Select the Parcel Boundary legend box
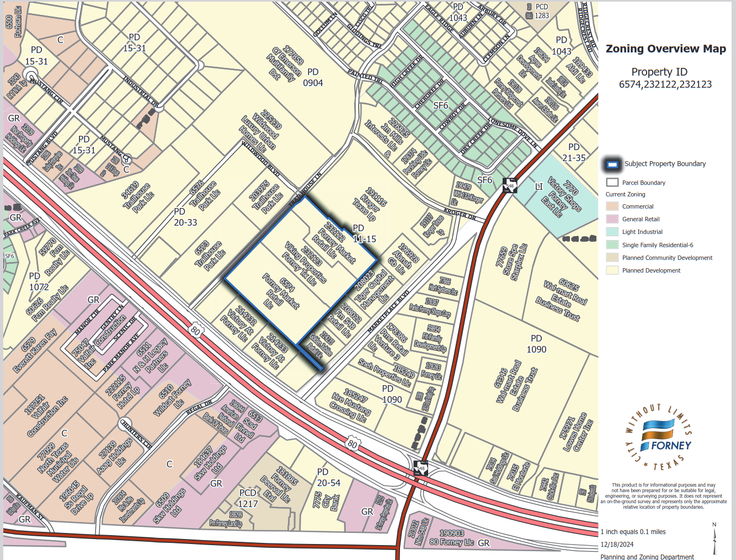 click(612, 183)
